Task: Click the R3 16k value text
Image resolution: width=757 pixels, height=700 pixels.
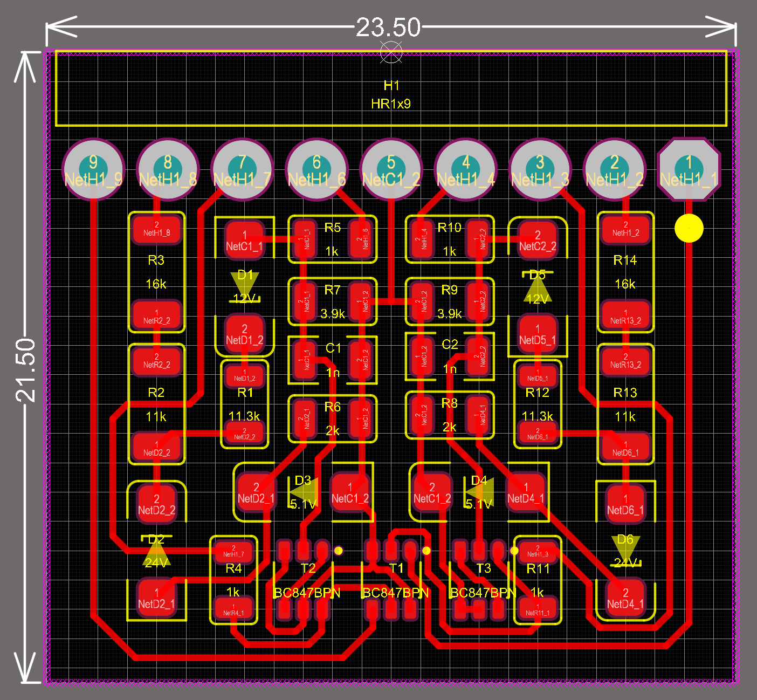Action: [x=156, y=284]
